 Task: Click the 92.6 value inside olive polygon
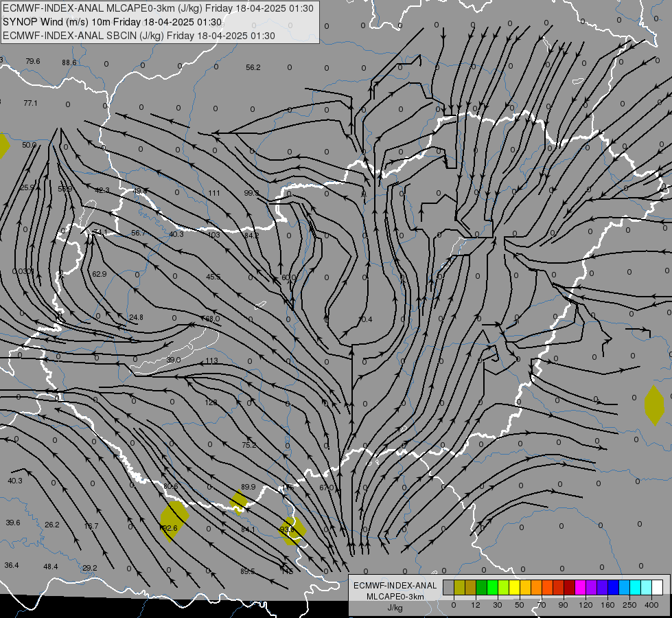pos(170,528)
